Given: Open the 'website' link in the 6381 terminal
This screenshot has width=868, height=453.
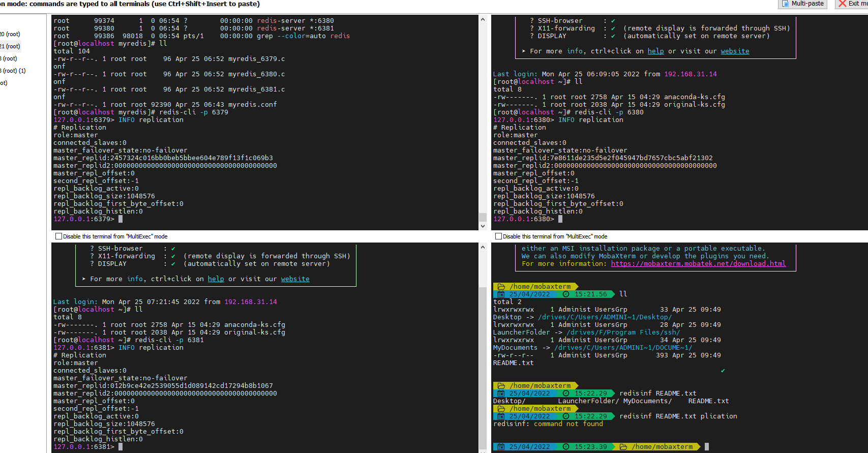Looking at the screenshot, I should (295, 279).
